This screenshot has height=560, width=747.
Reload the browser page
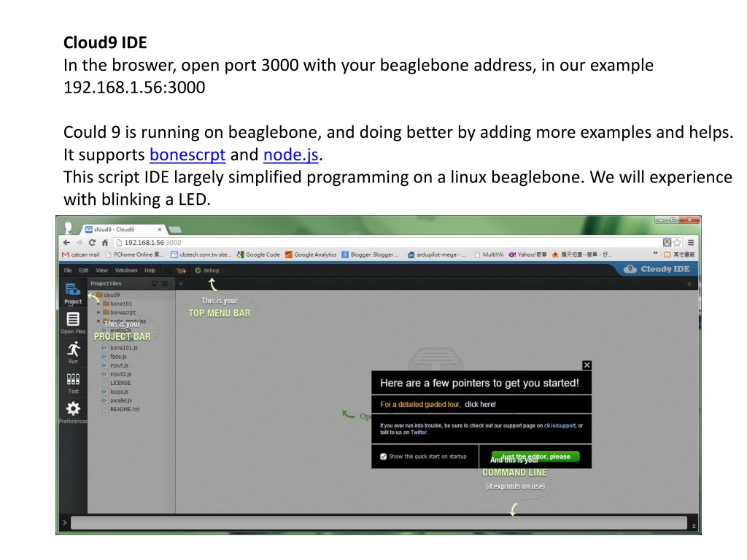click(92, 242)
